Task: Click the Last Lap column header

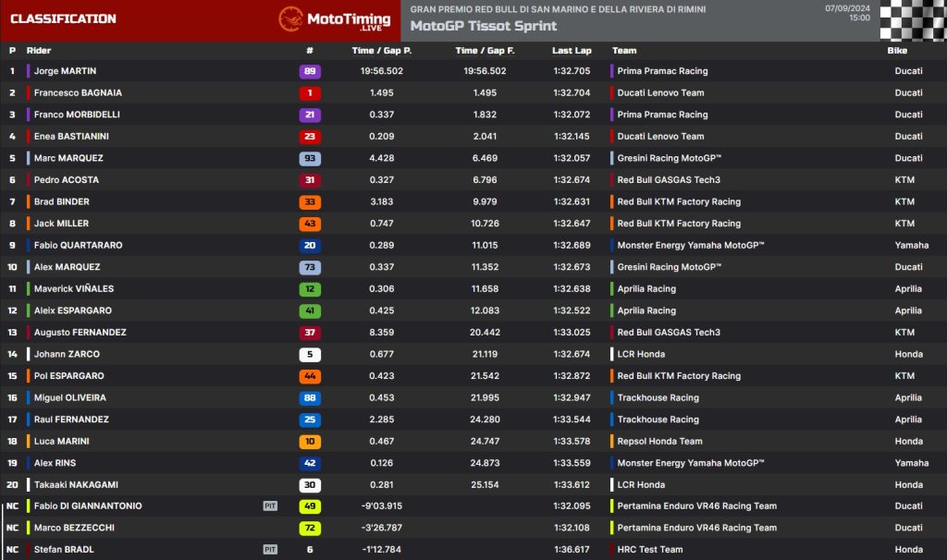Action: click(572, 51)
